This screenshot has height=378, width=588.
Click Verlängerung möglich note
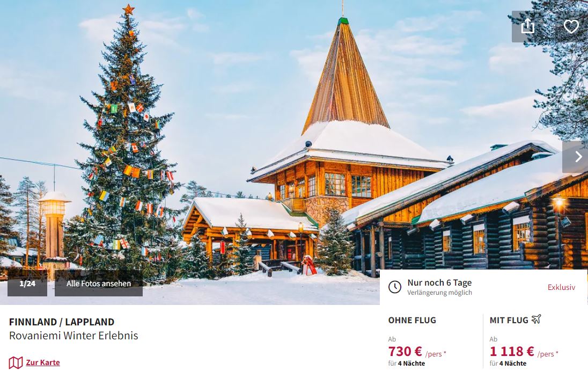pyautogui.click(x=439, y=293)
